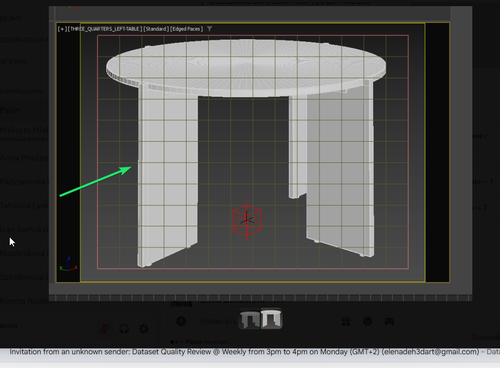Screen dimensions: 500x368
Task: Click the viewport filter funnel icon
Action: (209, 29)
